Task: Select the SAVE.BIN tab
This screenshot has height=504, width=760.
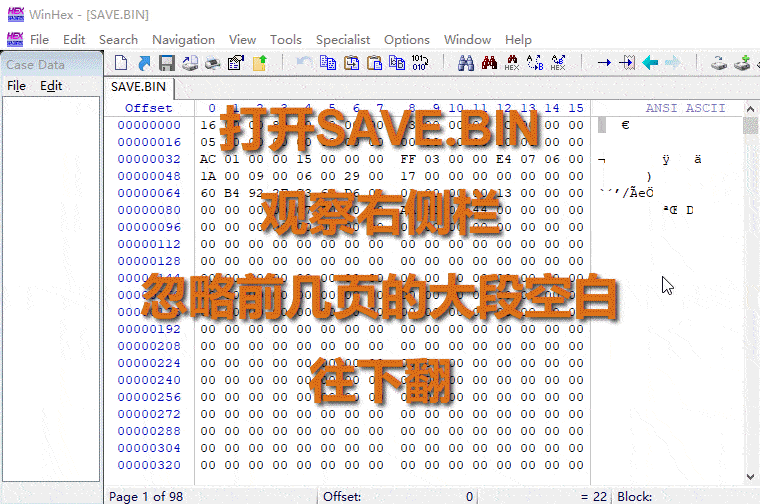Action: [x=139, y=87]
